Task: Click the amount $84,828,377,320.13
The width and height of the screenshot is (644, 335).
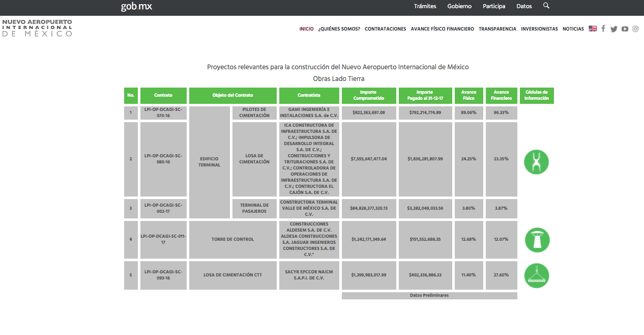Action: 369,208
